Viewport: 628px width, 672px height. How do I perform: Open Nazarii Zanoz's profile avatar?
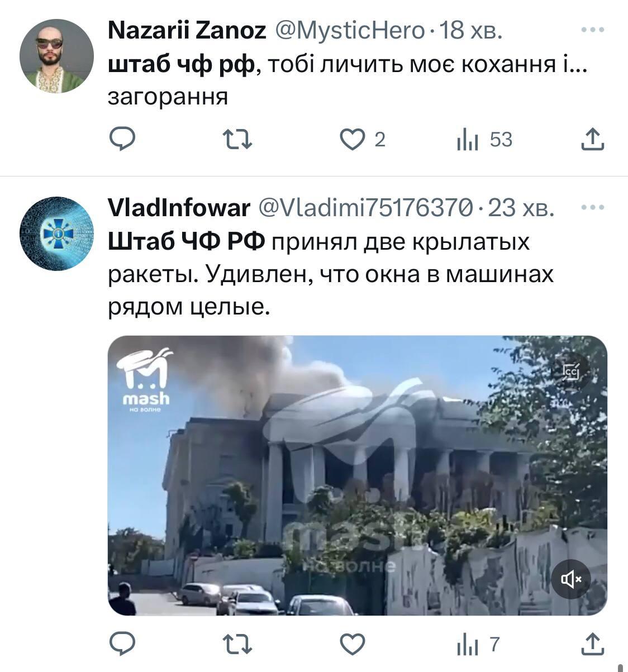click(56, 56)
